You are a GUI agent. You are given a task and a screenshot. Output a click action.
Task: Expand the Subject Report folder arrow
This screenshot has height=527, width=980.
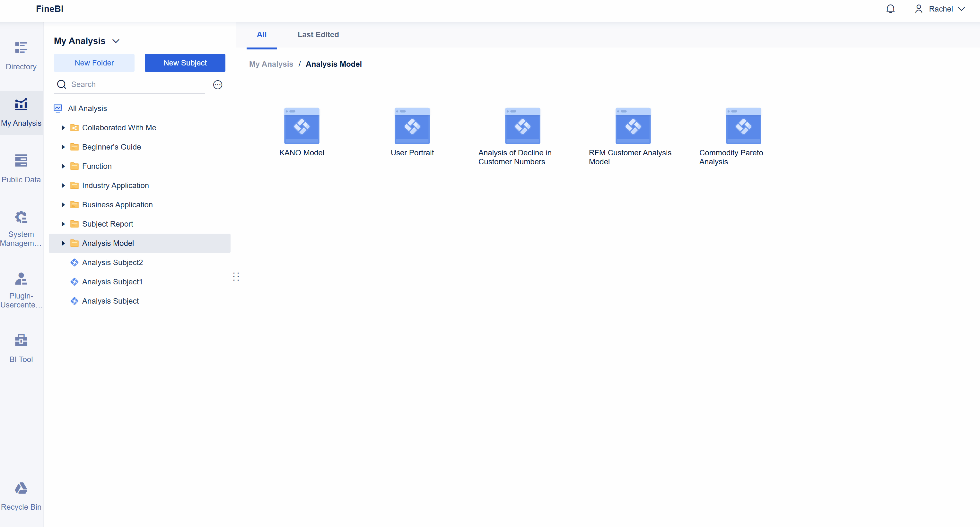point(63,224)
